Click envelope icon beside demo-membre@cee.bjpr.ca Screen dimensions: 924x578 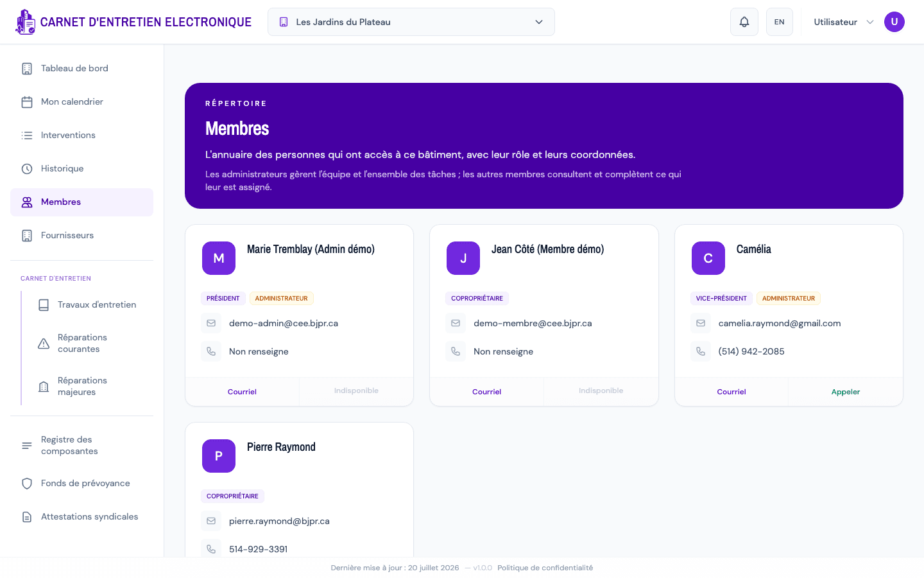click(x=456, y=323)
